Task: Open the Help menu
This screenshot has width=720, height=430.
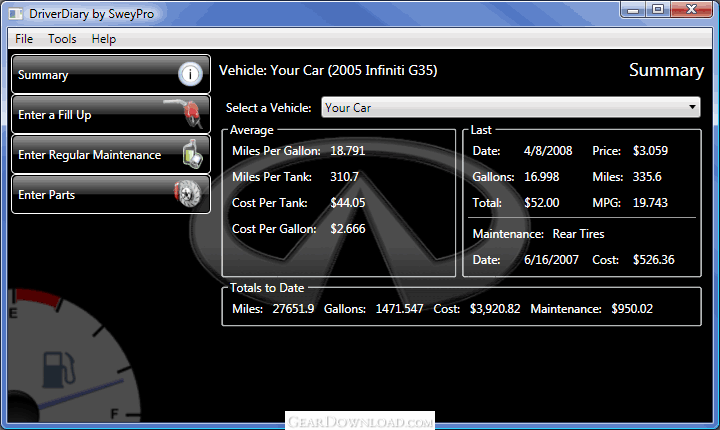Action: [x=104, y=39]
